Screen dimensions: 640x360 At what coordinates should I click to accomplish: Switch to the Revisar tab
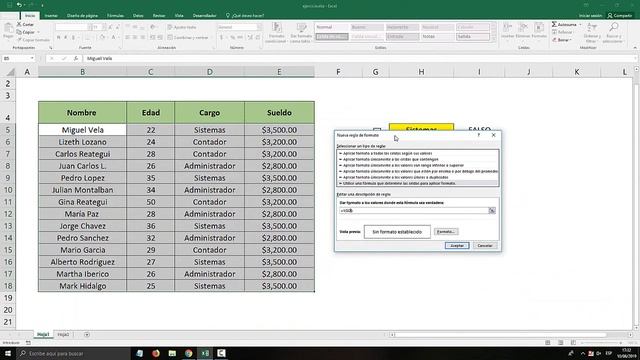coord(159,16)
